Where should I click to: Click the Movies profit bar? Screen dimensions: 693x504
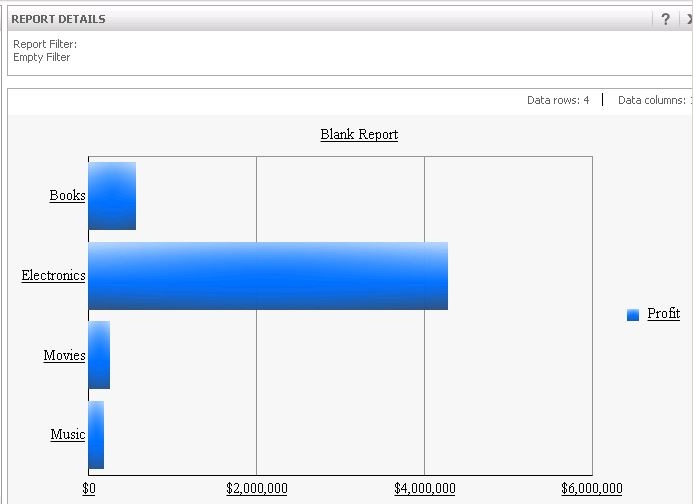99,355
